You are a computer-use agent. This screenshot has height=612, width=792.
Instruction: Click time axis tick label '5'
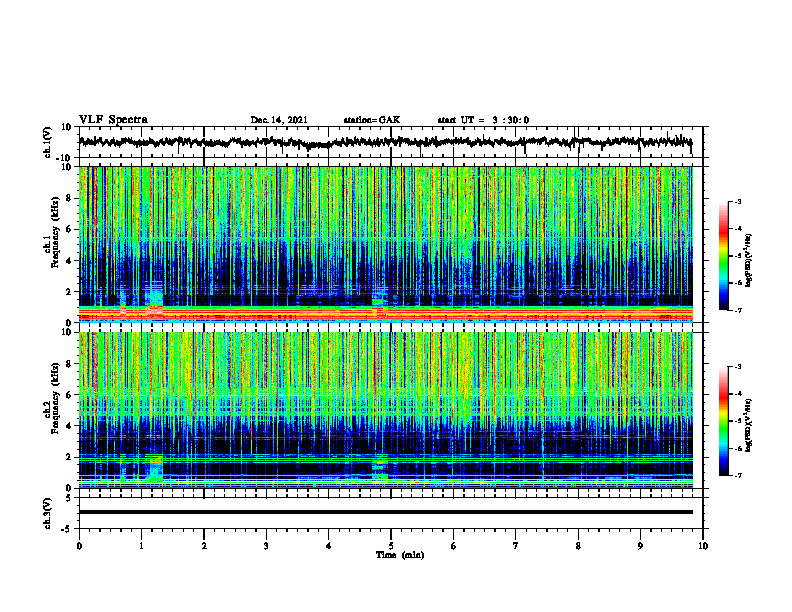(391, 546)
